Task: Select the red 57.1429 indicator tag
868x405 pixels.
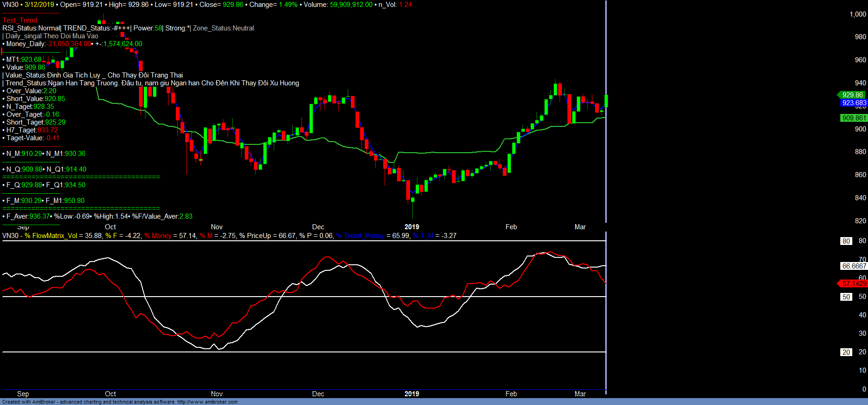Action: [854, 284]
